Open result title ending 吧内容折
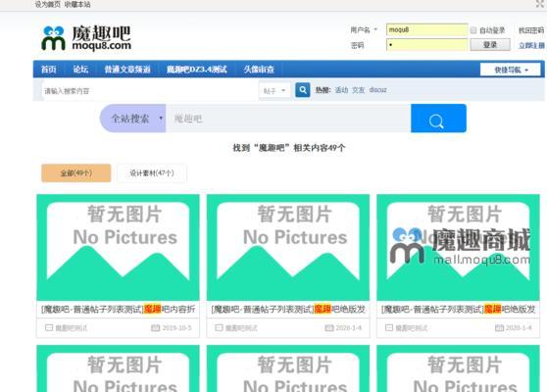The width and height of the screenshot is (547, 392). pyautogui.click(x=118, y=309)
